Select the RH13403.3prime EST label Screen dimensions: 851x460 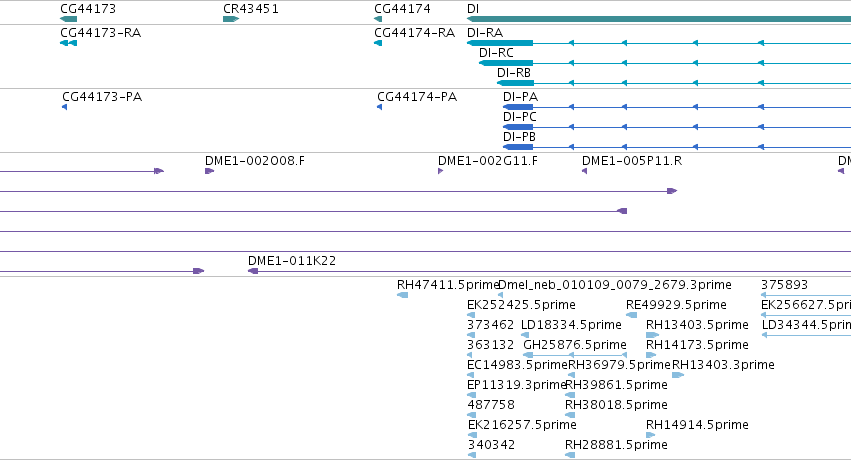pos(723,365)
